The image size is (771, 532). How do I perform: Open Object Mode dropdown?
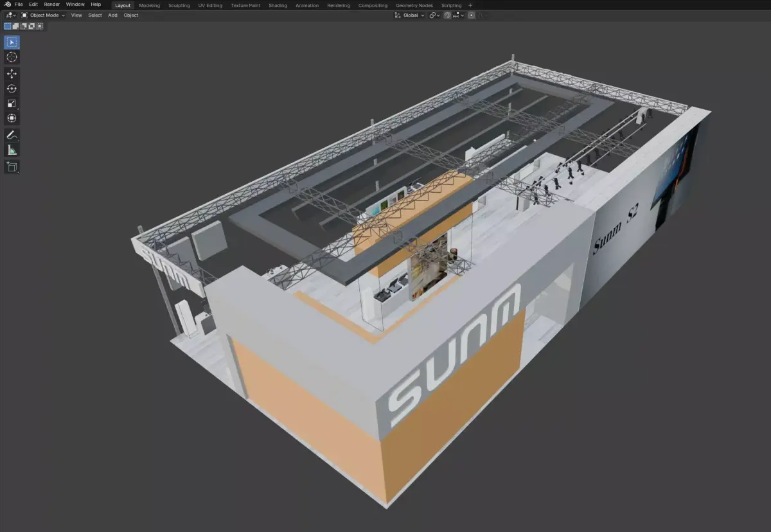44,15
